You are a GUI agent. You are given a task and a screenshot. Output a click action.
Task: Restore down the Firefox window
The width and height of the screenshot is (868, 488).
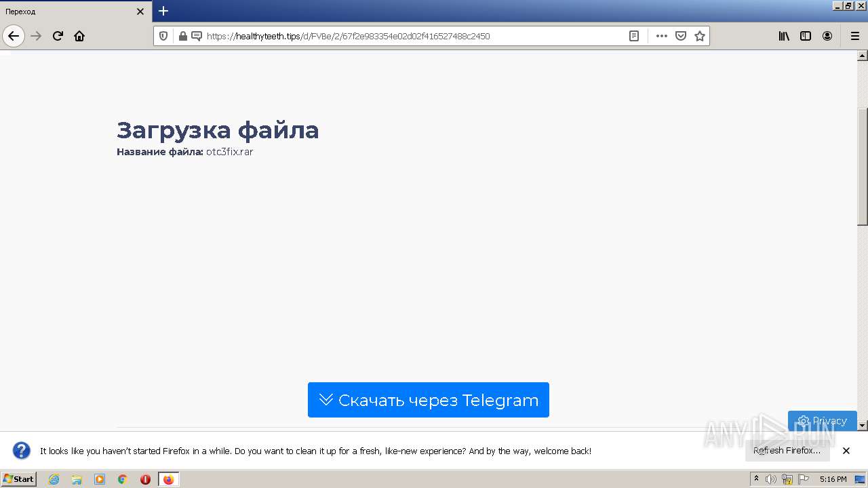(848, 5)
